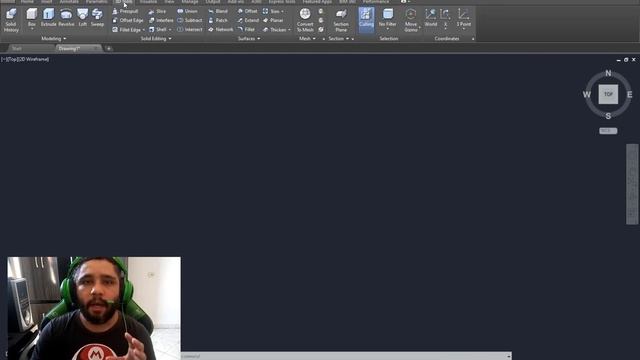Open the Shell dropdown arrow
640x360 pixels.
(170, 30)
